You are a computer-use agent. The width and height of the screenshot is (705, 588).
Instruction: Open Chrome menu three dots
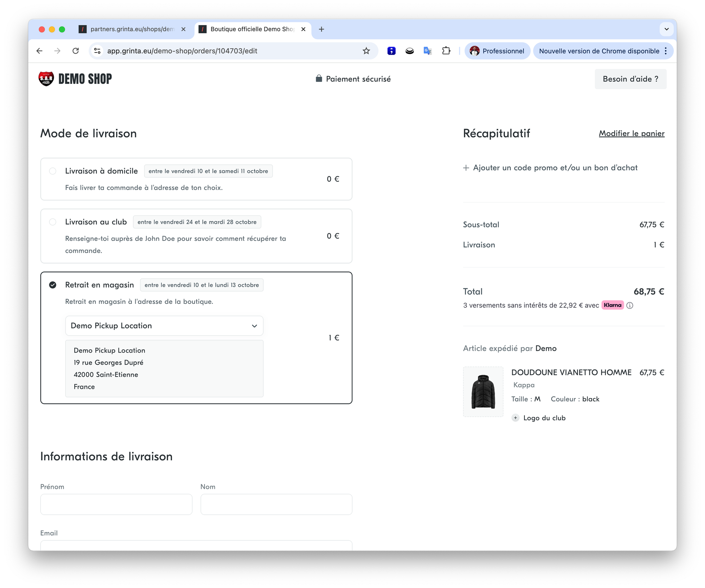click(x=666, y=51)
